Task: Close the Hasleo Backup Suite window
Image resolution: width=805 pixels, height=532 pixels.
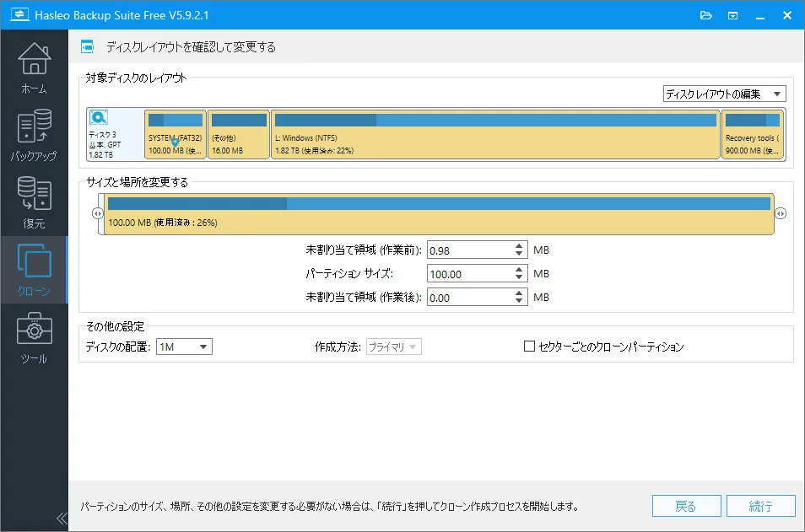Action: click(x=787, y=15)
